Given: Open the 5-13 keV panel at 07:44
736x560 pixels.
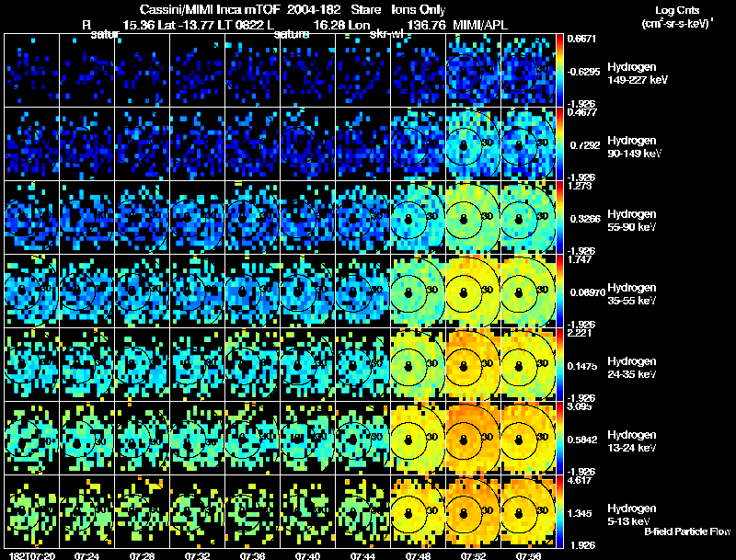Looking at the screenshot, I should [x=362, y=511].
